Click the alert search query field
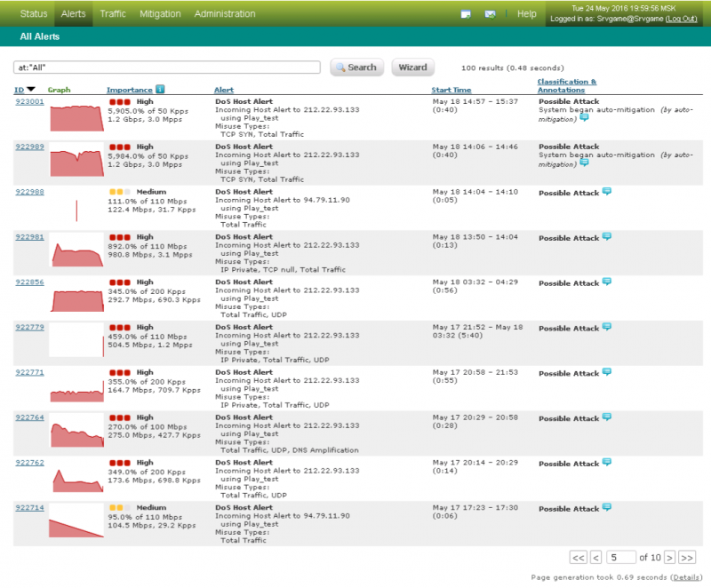The image size is (711, 588). tap(166, 68)
